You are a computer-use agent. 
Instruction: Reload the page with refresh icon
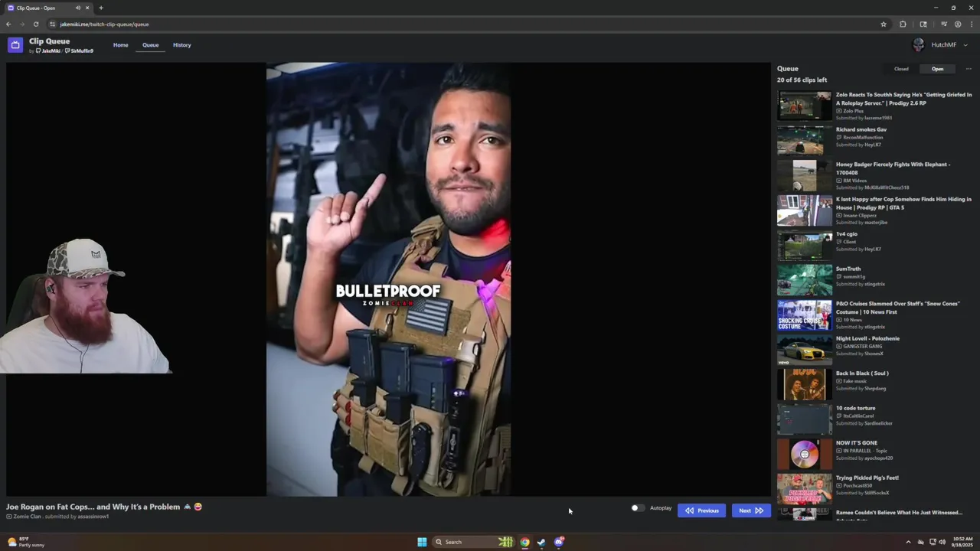[x=35, y=24]
